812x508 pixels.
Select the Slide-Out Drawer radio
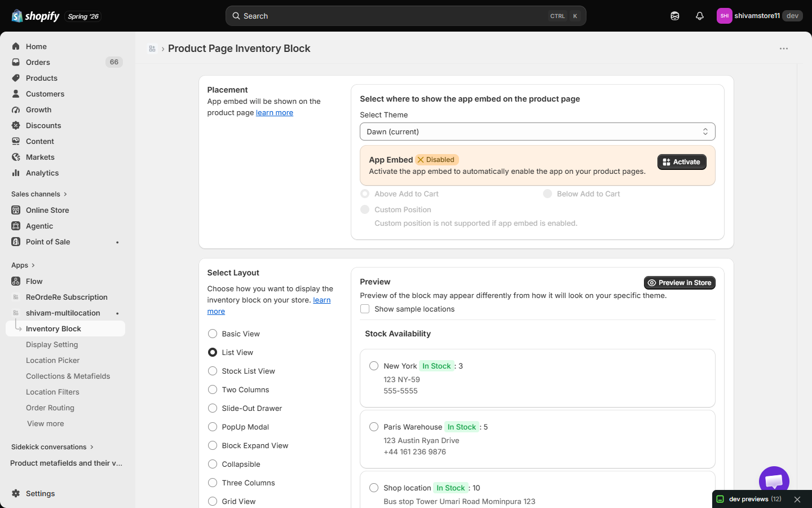point(213,408)
